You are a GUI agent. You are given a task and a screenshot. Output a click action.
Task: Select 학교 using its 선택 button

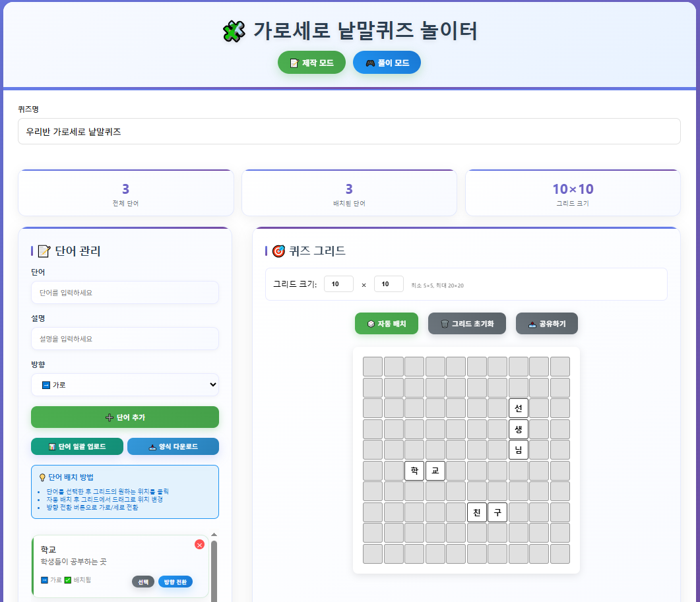tap(143, 582)
